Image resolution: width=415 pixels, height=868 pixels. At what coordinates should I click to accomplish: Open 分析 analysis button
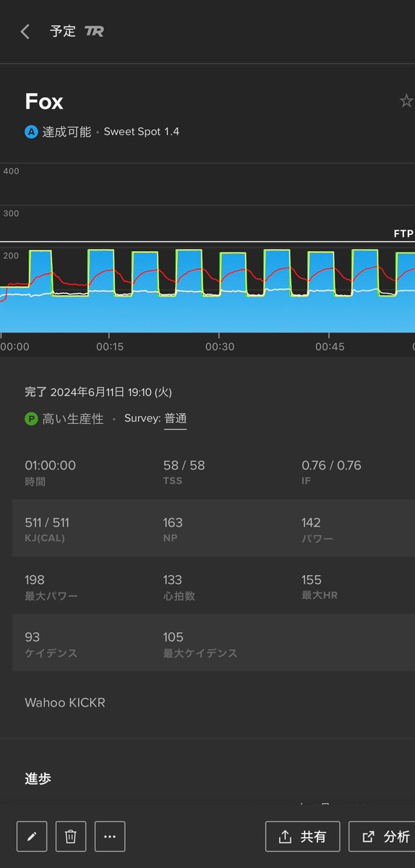point(382,836)
